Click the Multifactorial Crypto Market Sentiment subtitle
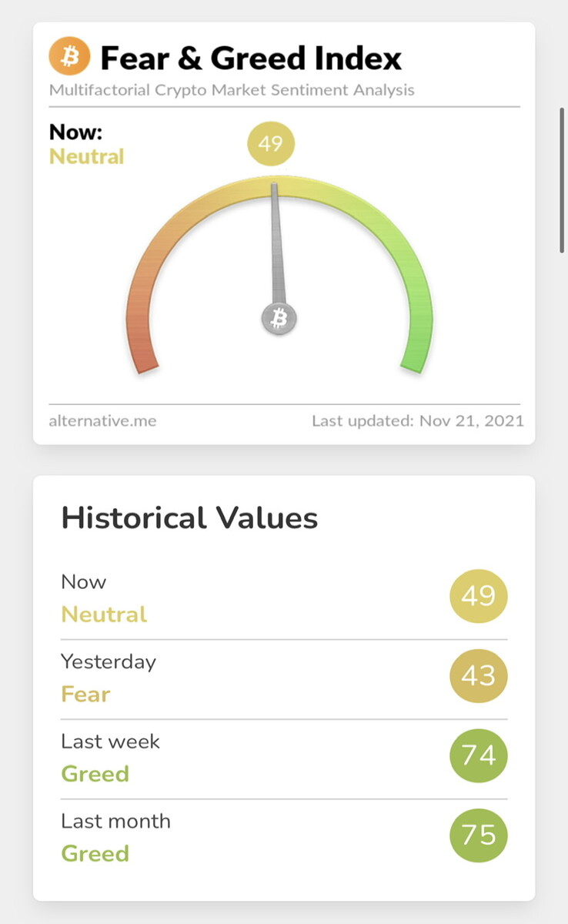 coord(232,89)
